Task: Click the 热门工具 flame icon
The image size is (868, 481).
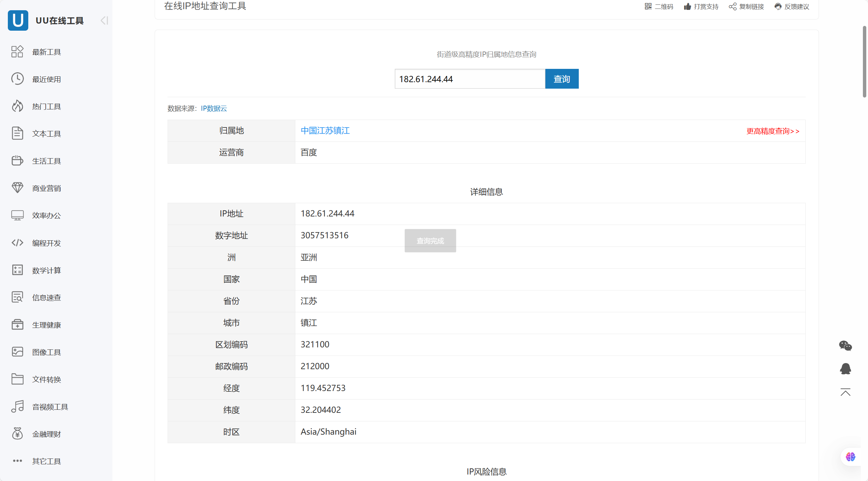Action: [17, 106]
